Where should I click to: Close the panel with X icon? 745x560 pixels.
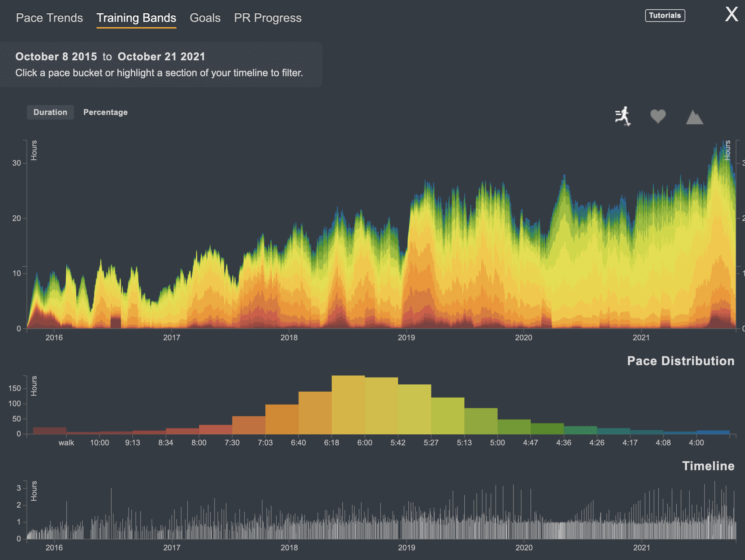click(x=731, y=15)
